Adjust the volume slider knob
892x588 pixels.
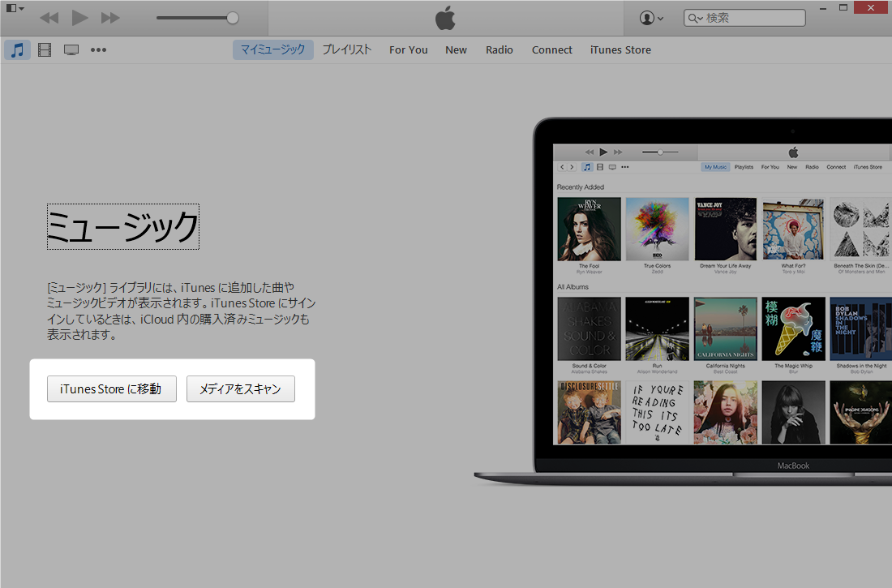(233, 18)
